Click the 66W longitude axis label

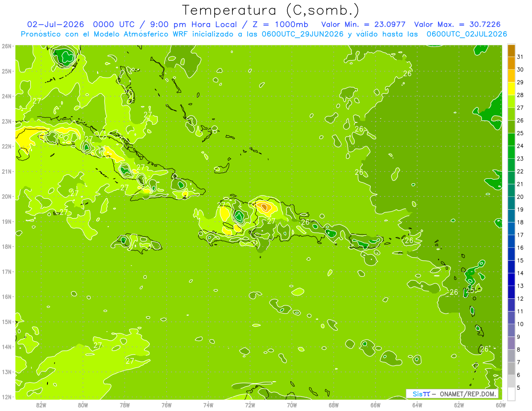coord(375,405)
